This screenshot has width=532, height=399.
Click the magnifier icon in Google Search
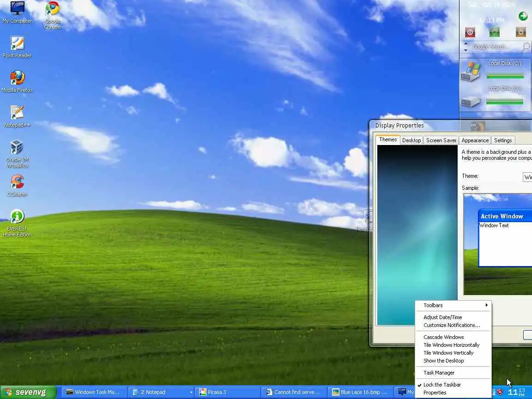526,47
